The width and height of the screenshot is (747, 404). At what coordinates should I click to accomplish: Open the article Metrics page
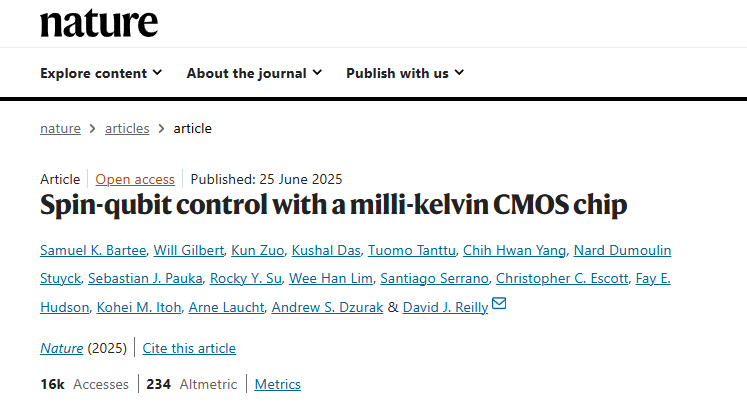pyautogui.click(x=277, y=384)
